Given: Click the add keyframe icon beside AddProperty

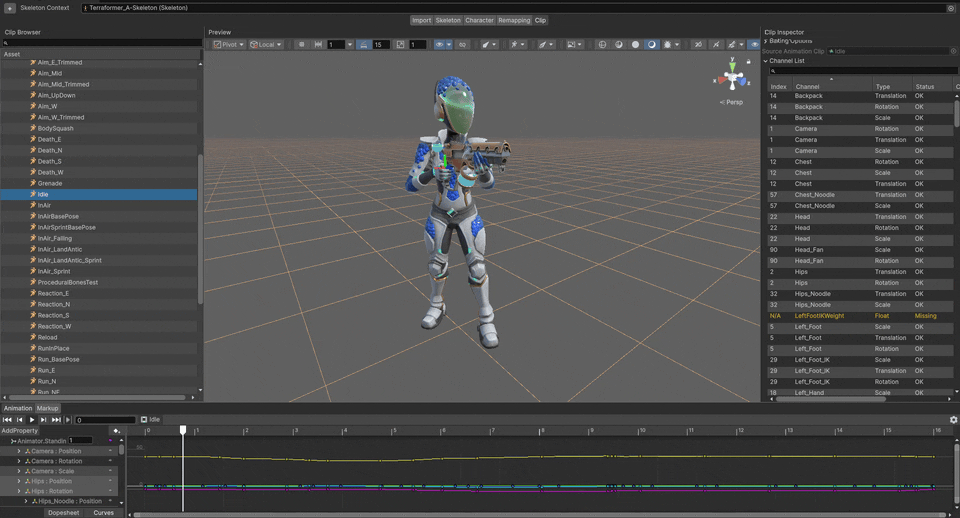Looking at the screenshot, I should 117,431.
